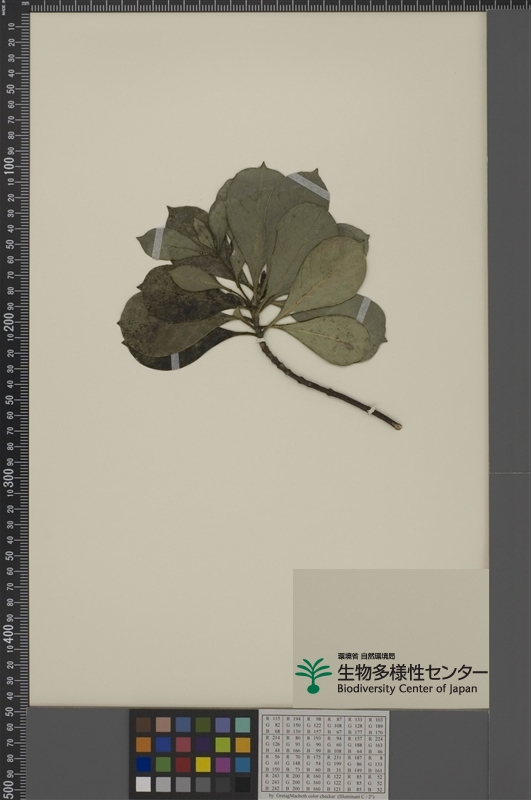Viewport: 531px width, 800px height.
Task: Click the 400 mark on ruler
Action: pyautogui.click(x=9, y=633)
